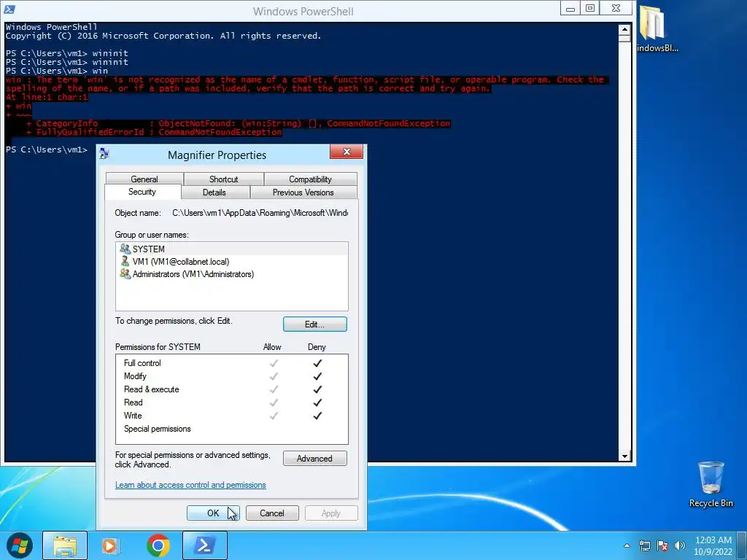The width and height of the screenshot is (747, 560).
Task: Select PowerShell taskbar icon
Action: pos(205,545)
